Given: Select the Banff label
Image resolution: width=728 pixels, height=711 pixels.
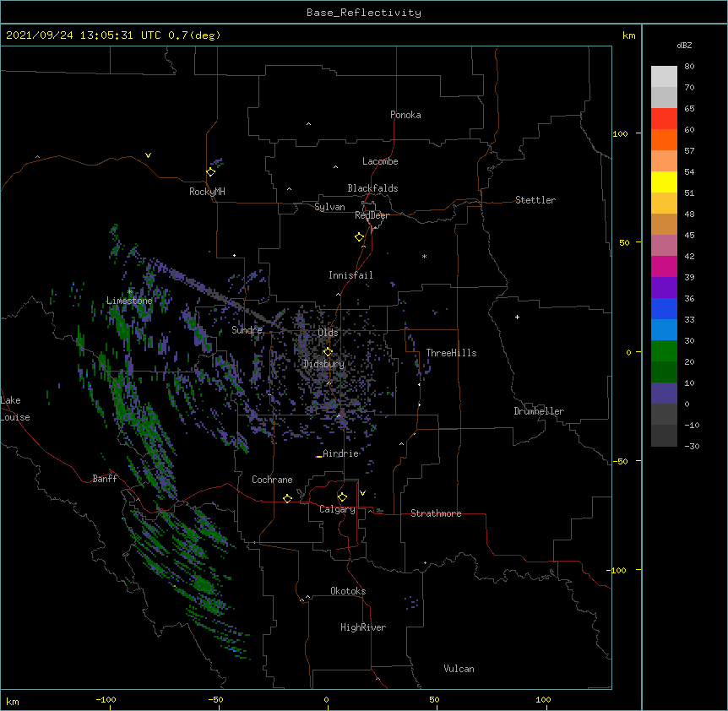Looking at the screenshot, I should tap(105, 479).
